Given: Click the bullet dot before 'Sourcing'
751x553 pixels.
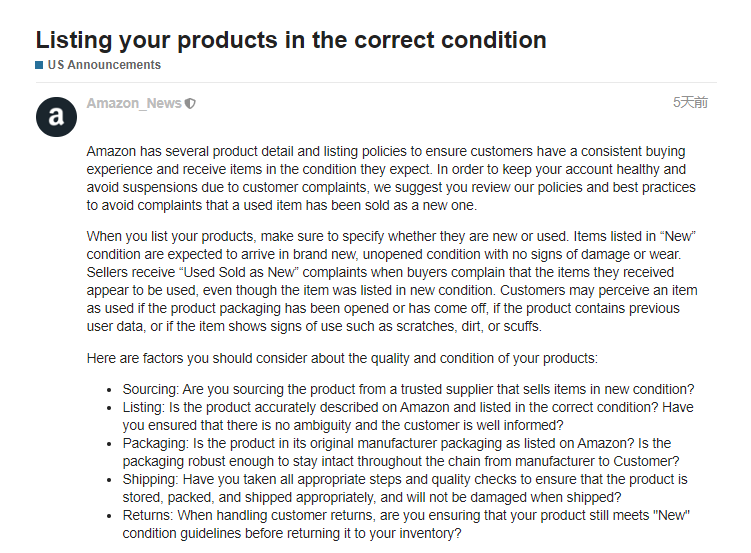Looking at the screenshot, I should (110, 390).
